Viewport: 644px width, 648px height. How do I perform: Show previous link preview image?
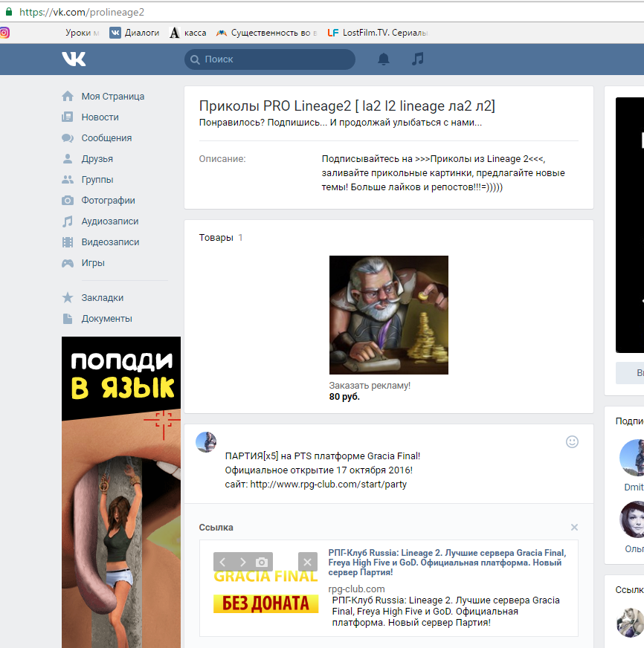[222, 562]
